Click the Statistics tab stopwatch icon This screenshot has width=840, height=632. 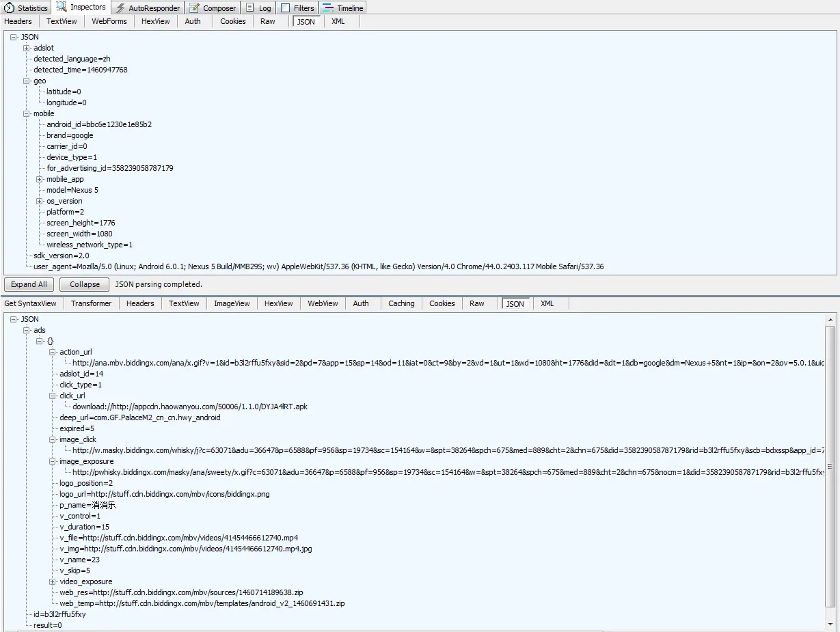[10, 8]
